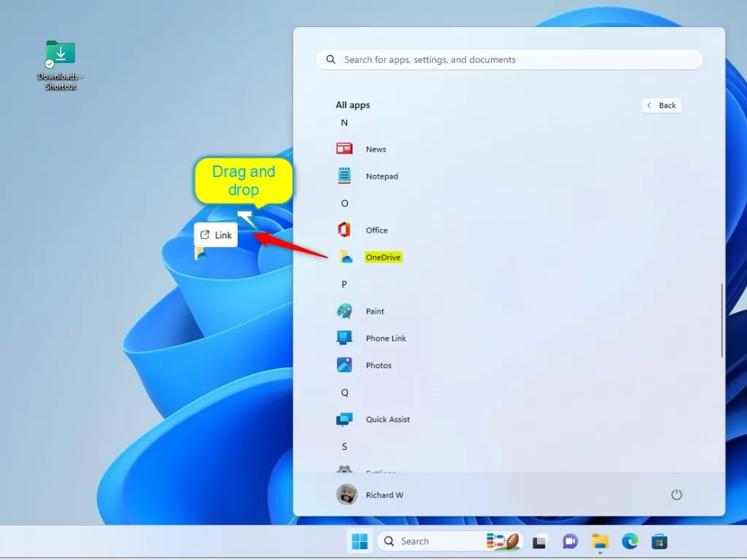Open Richard W's profile picture
Screen dimensions: 747x560
click(347, 495)
